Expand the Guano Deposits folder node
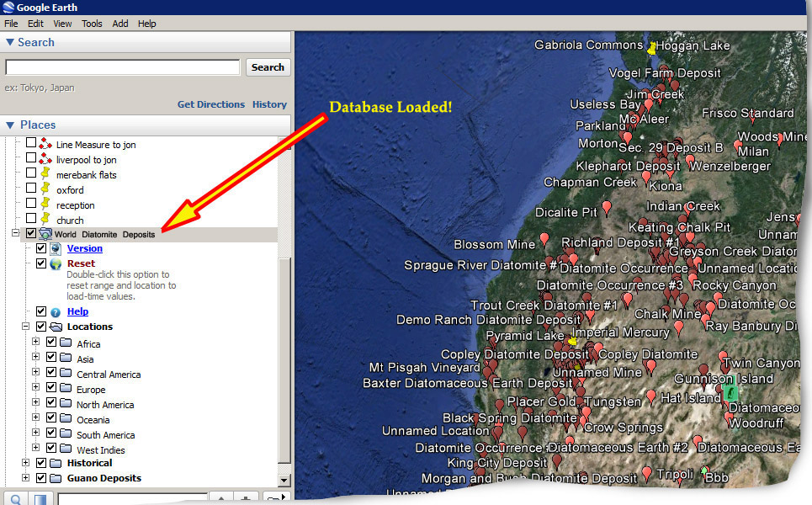 click(25, 477)
